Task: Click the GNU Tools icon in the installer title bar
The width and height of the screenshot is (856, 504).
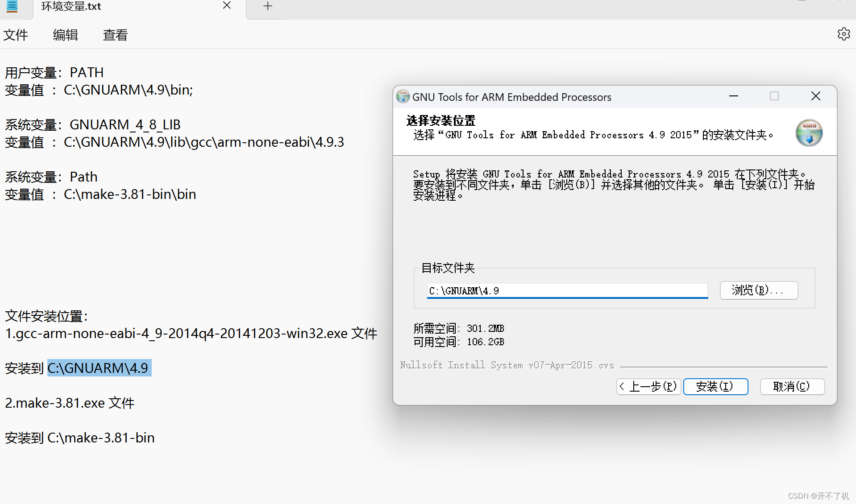Action: coord(403,96)
